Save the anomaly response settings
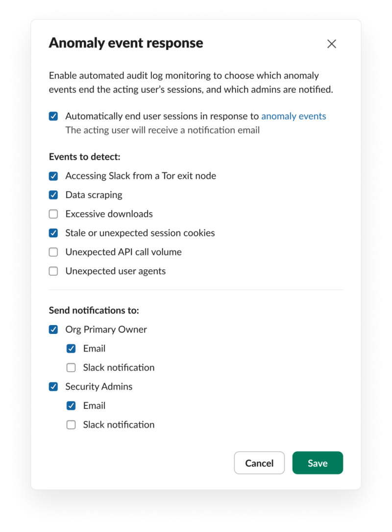This screenshot has height=532, width=392. (318, 463)
